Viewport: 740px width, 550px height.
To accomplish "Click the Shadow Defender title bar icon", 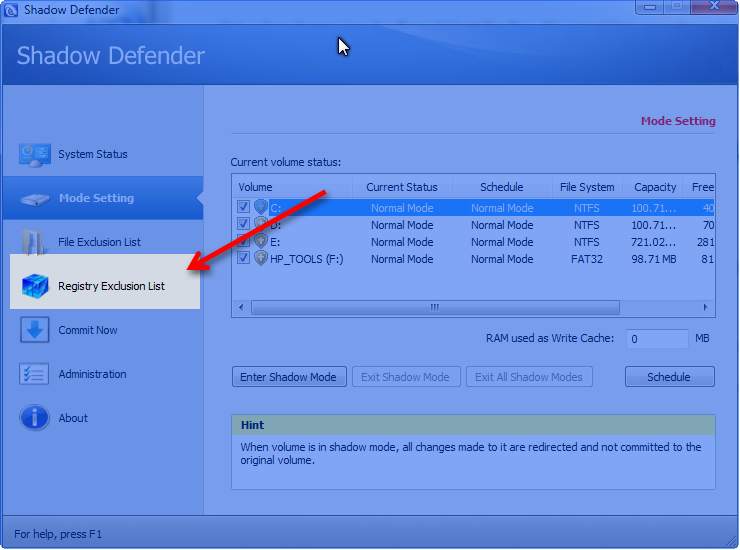I will tap(10, 10).
